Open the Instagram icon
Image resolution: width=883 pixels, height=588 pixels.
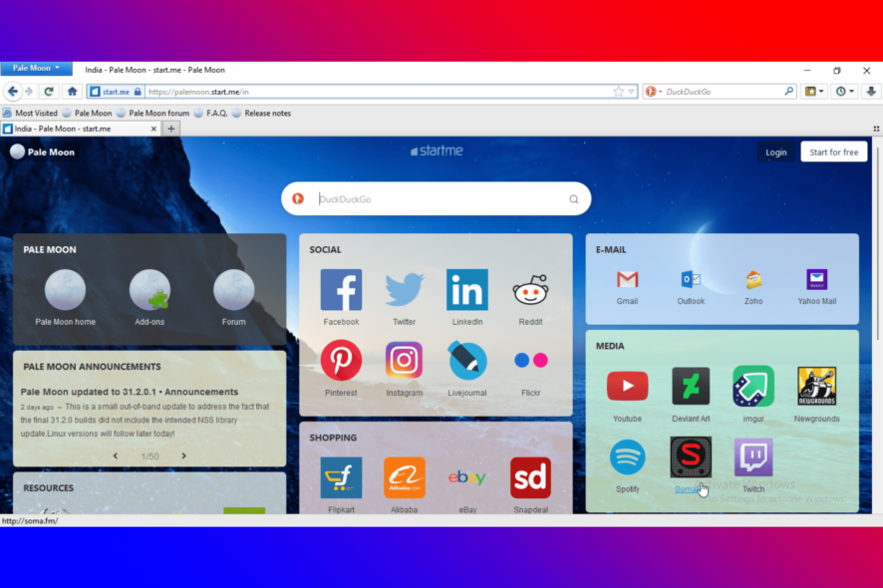point(404,360)
